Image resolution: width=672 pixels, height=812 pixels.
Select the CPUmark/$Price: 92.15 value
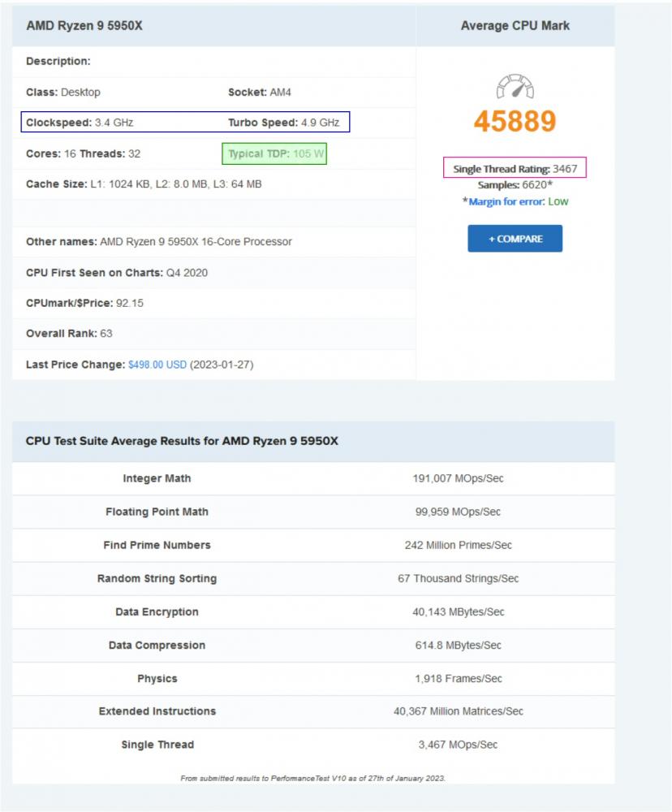[x=85, y=303]
